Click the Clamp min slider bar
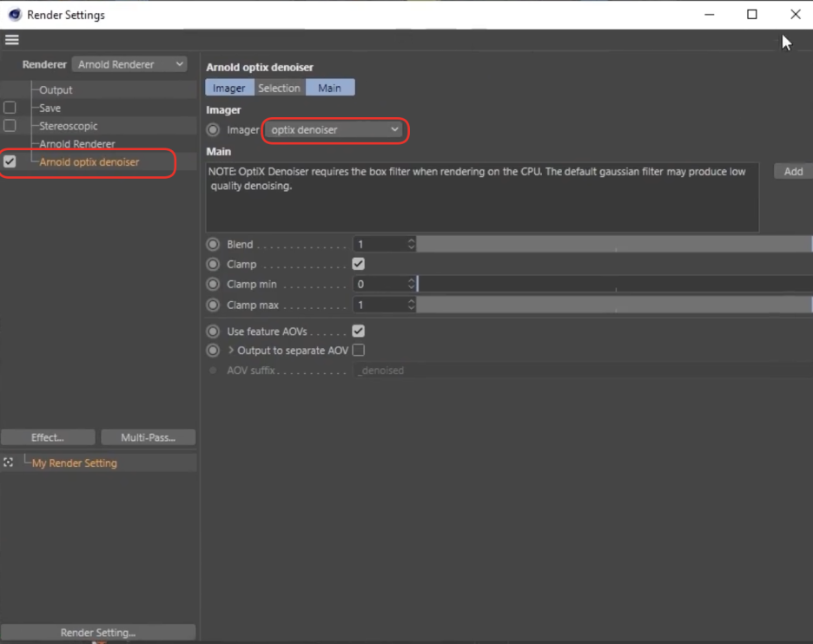 pyautogui.click(x=614, y=284)
